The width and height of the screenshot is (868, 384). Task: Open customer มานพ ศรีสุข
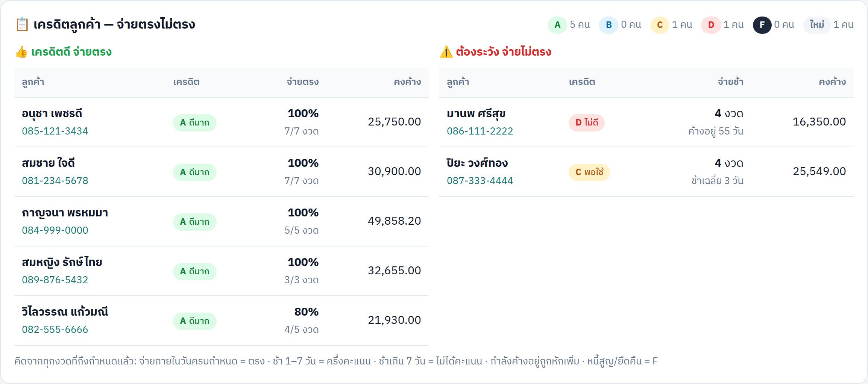coord(476,113)
